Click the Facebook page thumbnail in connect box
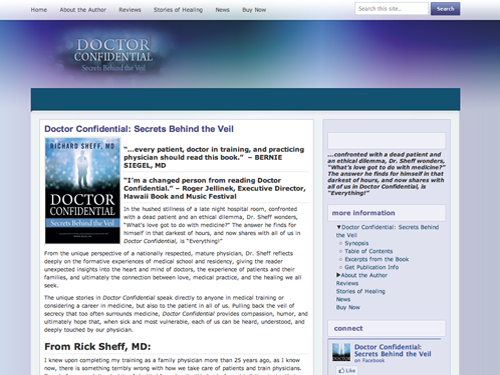This screenshot has width=500, height=375. pos(341,352)
